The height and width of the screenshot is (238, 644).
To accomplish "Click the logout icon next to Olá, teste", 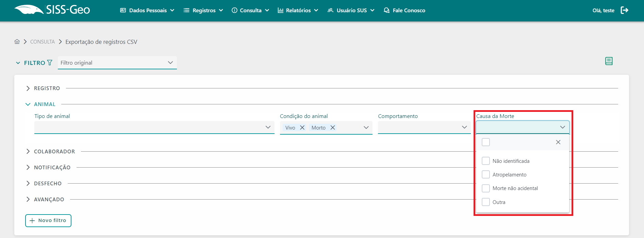I will (x=624, y=10).
